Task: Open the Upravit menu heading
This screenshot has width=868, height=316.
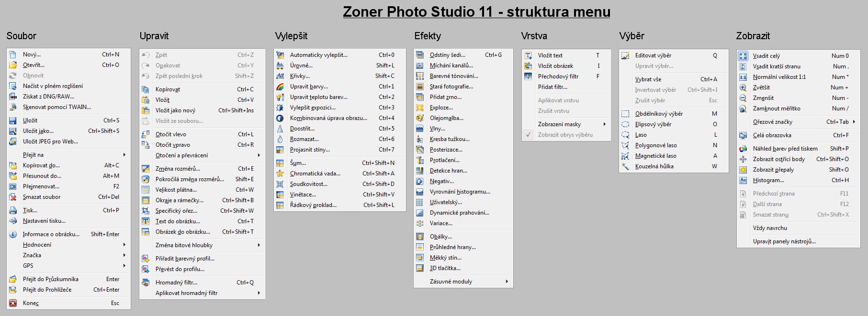Action: tap(154, 36)
